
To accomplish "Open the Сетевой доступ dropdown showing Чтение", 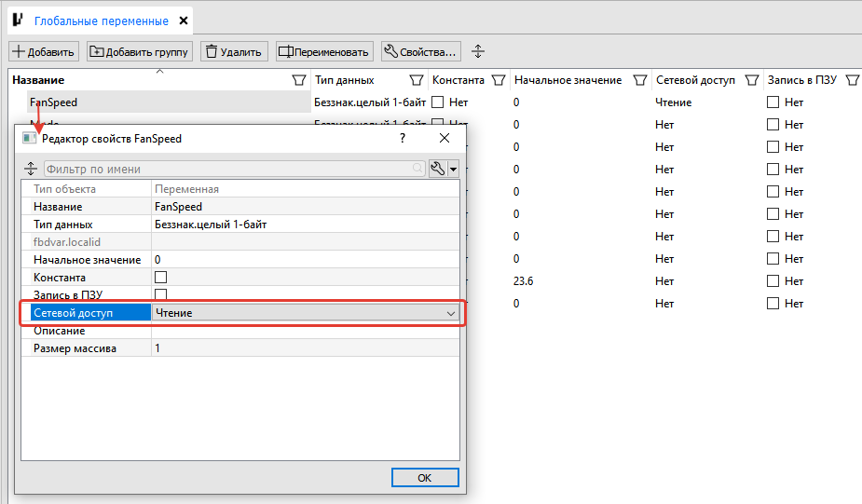I will [x=306, y=313].
